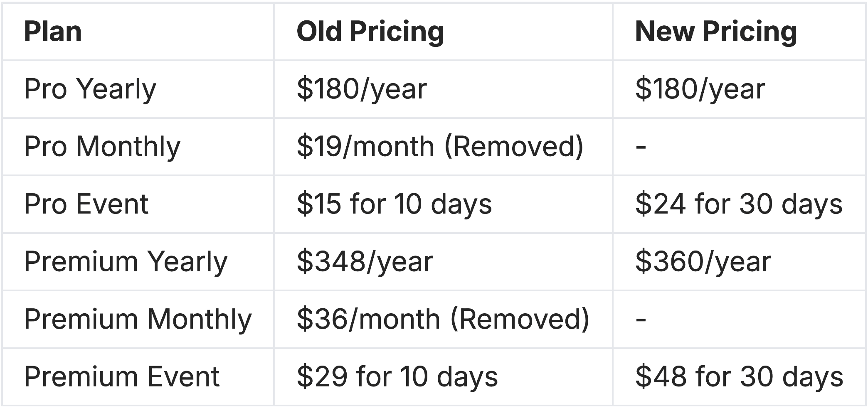868x408 pixels.
Task: Click the dash in Premium Monthly new pricing
Action: 641,319
